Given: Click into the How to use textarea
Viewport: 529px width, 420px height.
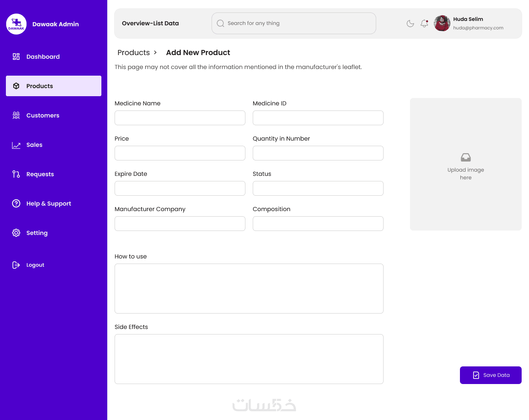Looking at the screenshot, I should [x=249, y=289].
